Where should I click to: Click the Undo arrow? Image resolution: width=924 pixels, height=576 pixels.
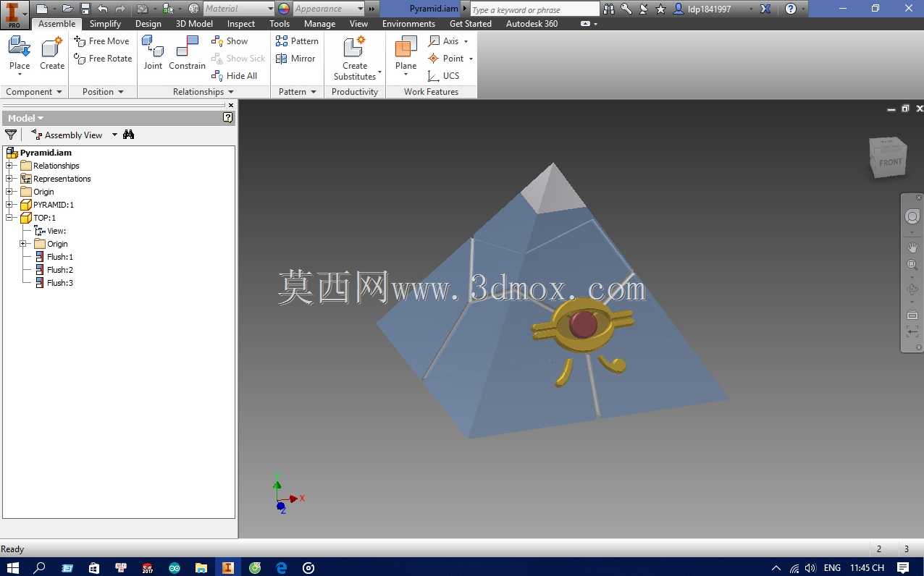102,9
